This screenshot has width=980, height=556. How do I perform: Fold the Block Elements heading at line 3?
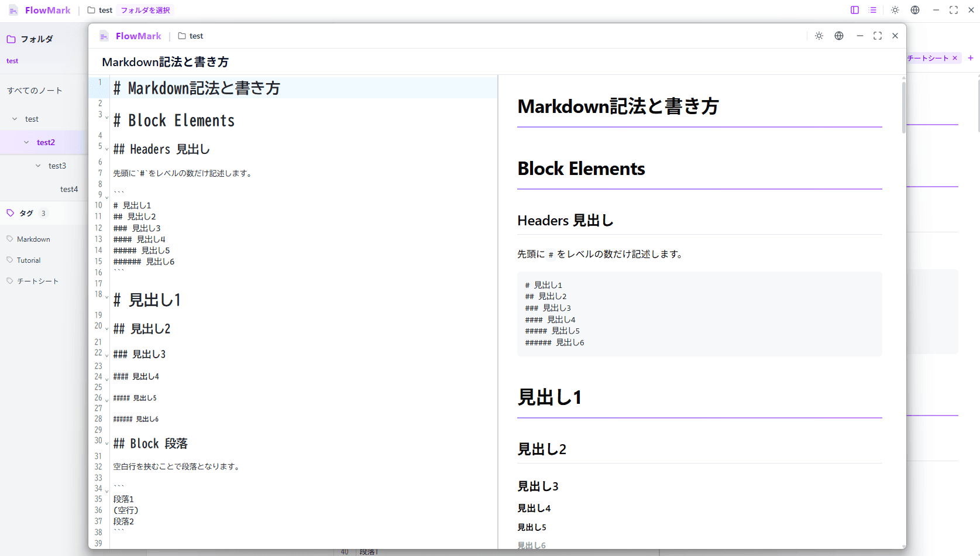pyautogui.click(x=106, y=117)
